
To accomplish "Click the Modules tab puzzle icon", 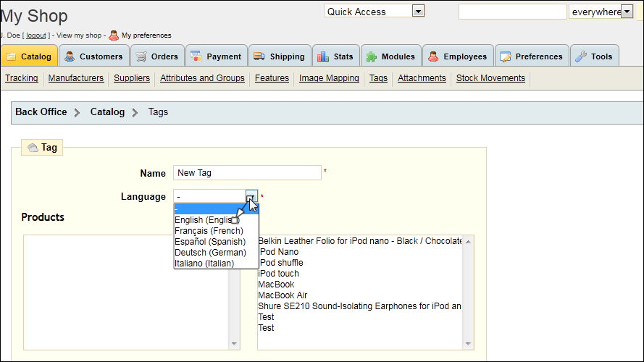I will pyautogui.click(x=372, y=56).
